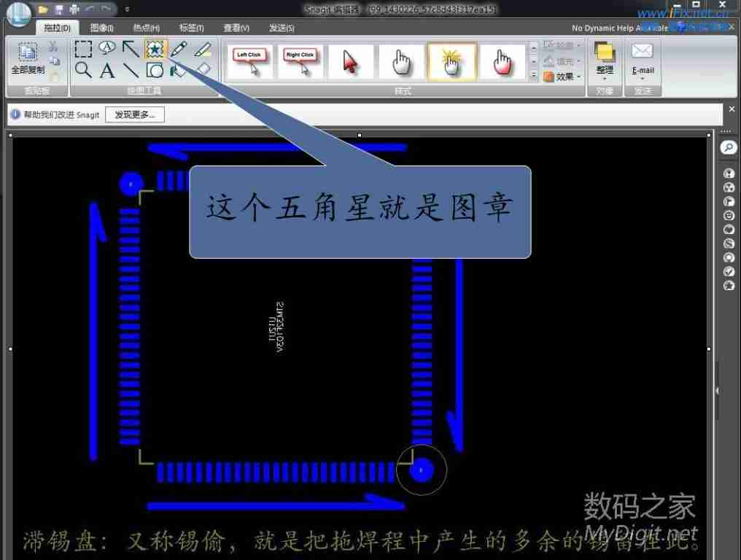
Task: Select the stamp tool with the star icon
Action: click(156, 50)
